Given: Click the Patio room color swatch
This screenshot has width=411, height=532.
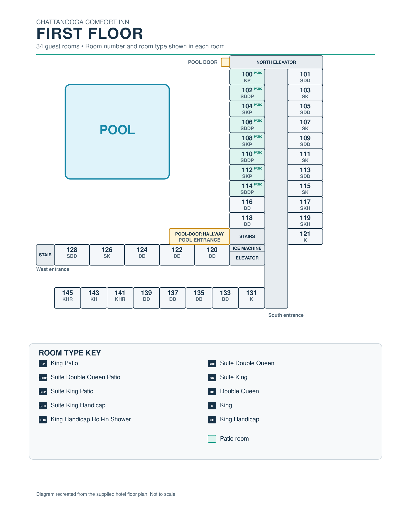Looking at the screenshot, I should click(212, 439).
